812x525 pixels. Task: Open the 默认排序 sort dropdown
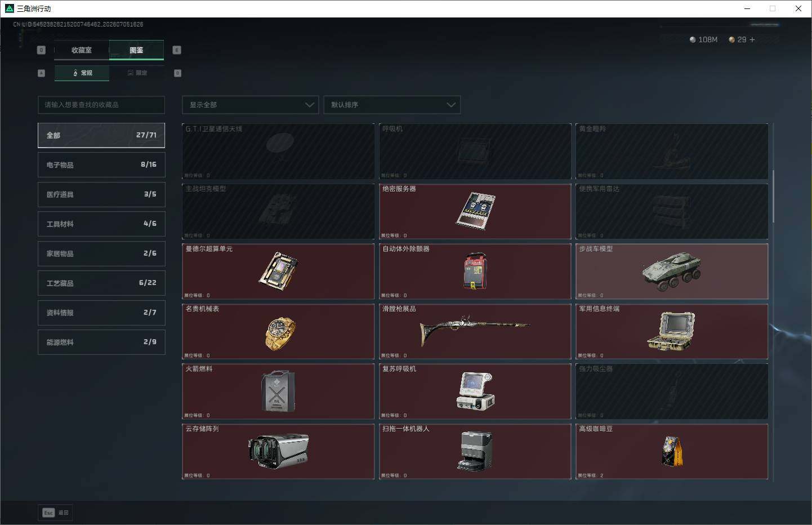click(x=392, y=105)
